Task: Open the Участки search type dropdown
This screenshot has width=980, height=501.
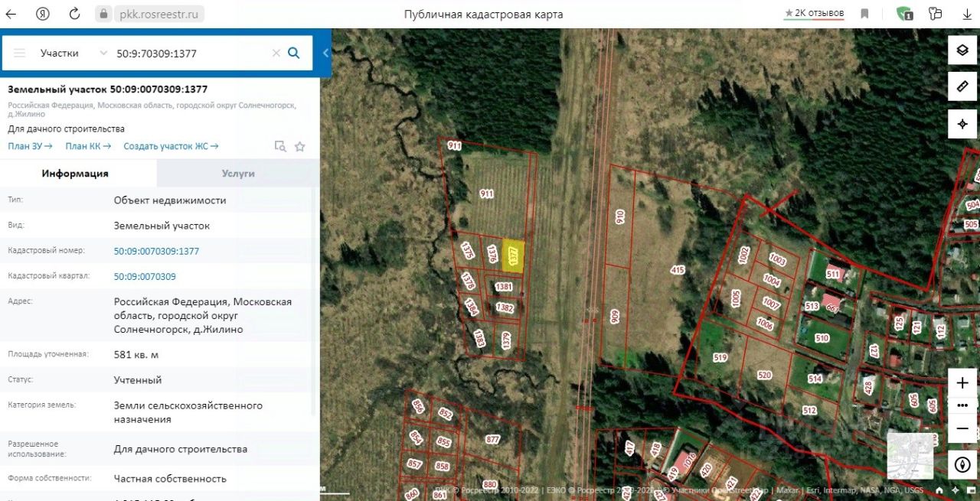Action: (x=74, y=53)
